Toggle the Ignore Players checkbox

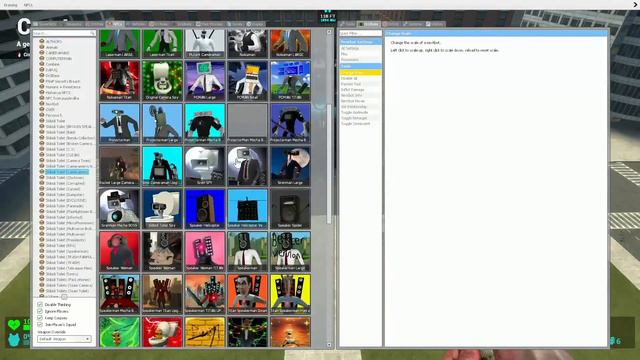click(40, 311)
